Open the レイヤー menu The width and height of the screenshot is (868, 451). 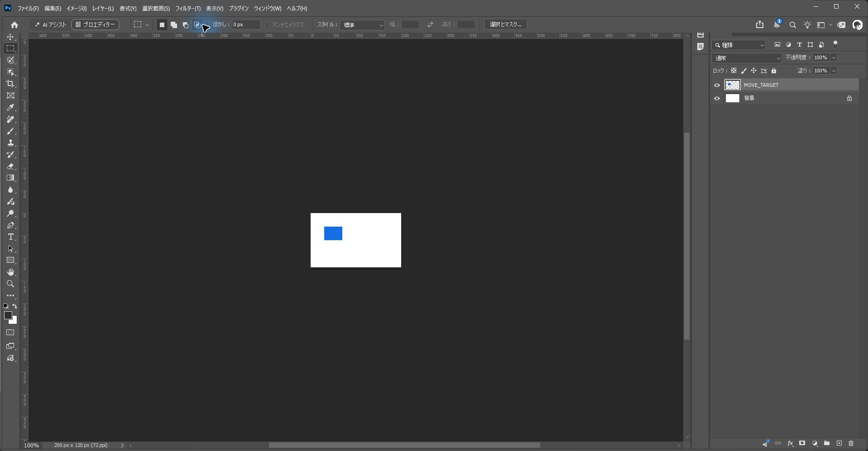[x=103, y=9]
